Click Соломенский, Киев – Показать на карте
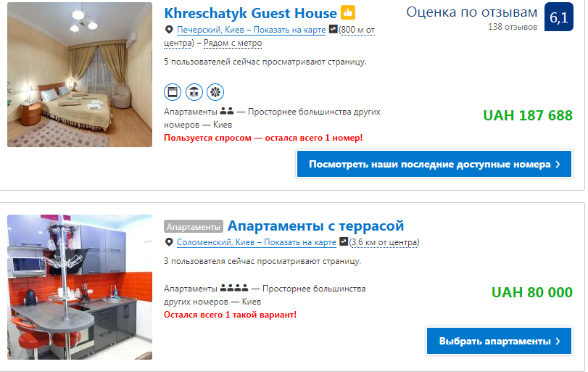This screenshot has height=372, width=588. (257, 242)
